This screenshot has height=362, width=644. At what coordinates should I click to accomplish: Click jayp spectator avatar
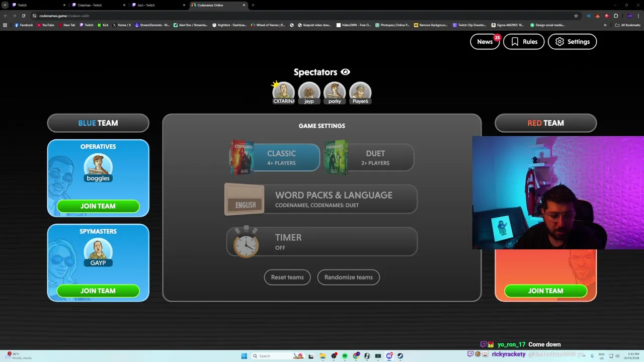tap(309, 93)
